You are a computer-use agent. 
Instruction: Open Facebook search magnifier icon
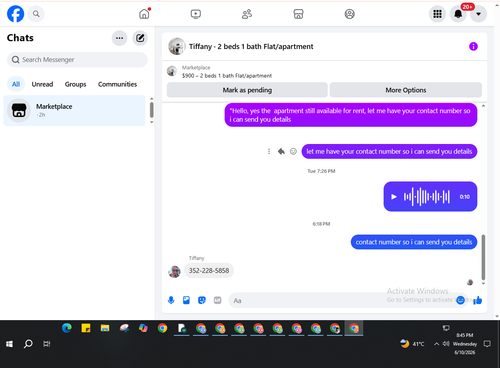36,14
